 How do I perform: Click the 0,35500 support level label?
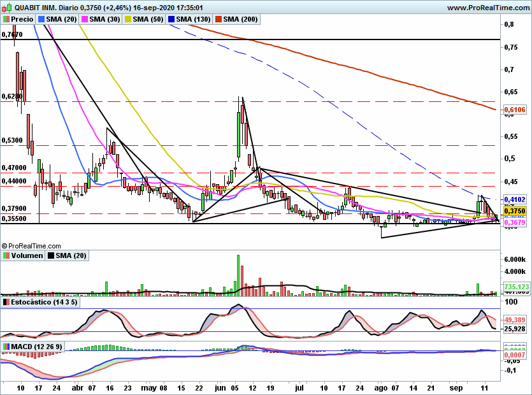point(14,219)
